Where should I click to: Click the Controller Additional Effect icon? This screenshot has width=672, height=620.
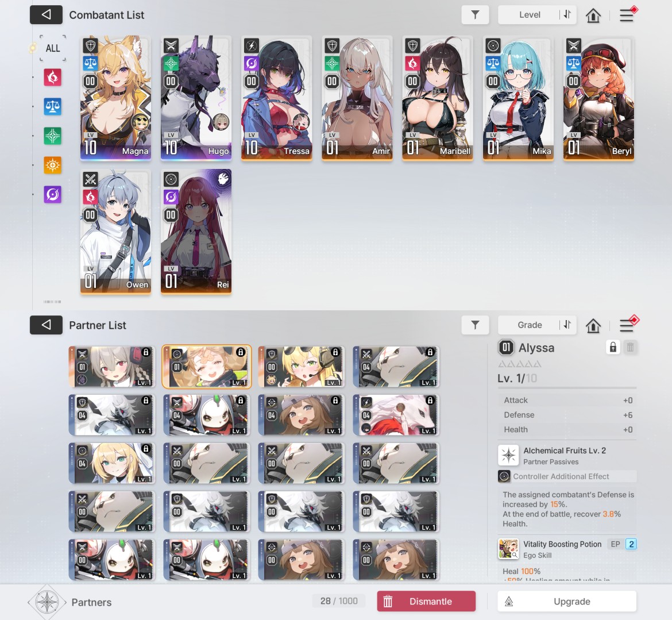504,476
